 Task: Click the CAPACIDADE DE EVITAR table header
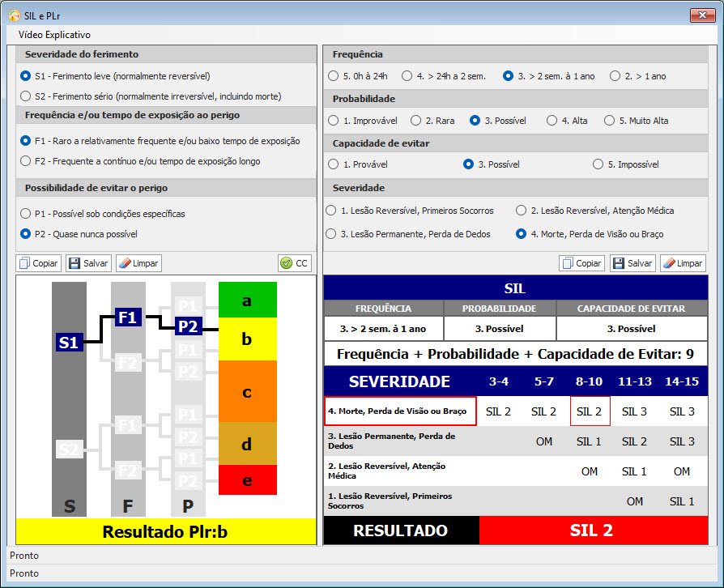point(632,309)
